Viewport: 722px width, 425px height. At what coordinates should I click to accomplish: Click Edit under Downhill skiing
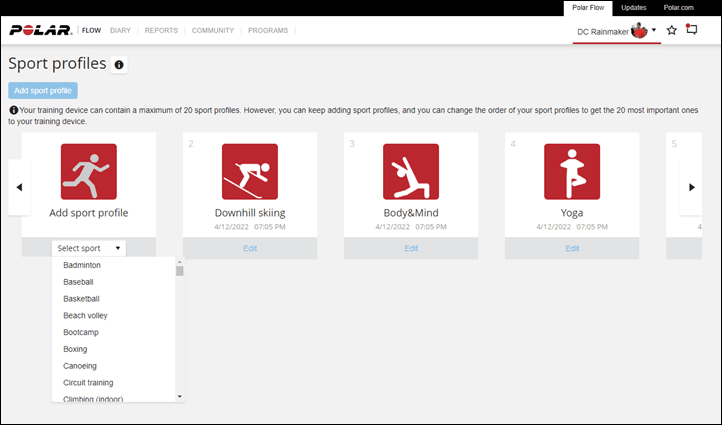pyautogui.click(x=250, y=248)
